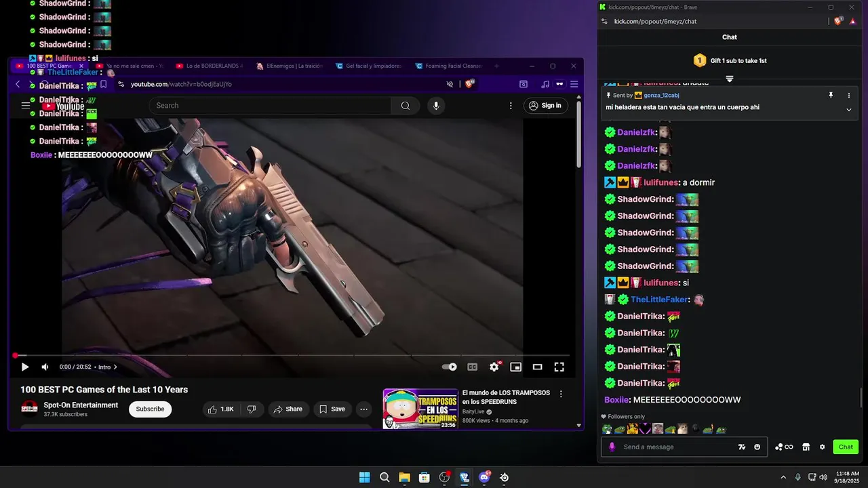
Task: Toggle autoplay switch in video player
Action: tap(450, 367)
